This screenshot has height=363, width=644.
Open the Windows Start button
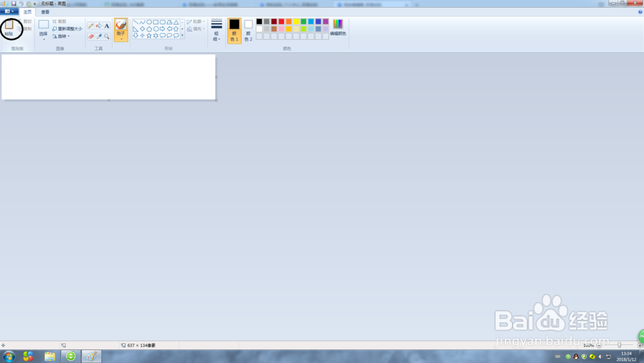click(9, 356)
